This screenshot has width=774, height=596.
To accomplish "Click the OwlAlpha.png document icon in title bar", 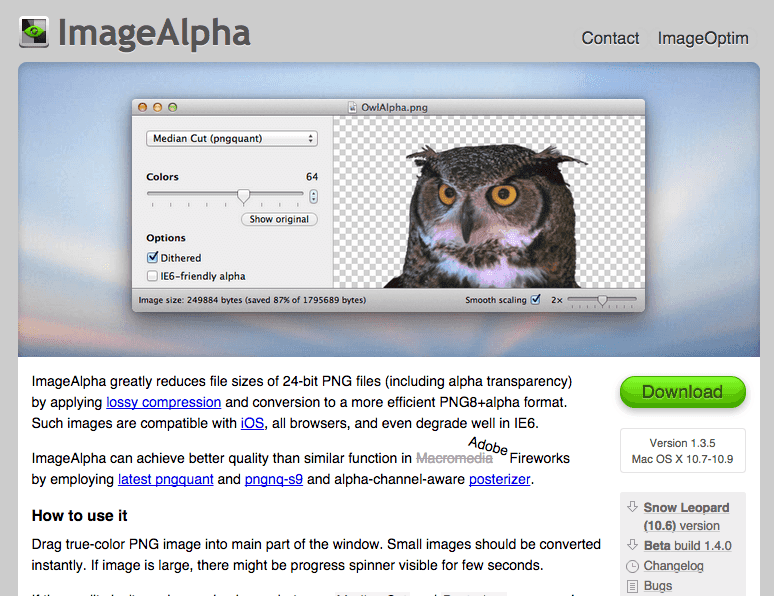I will click(352, 107).
